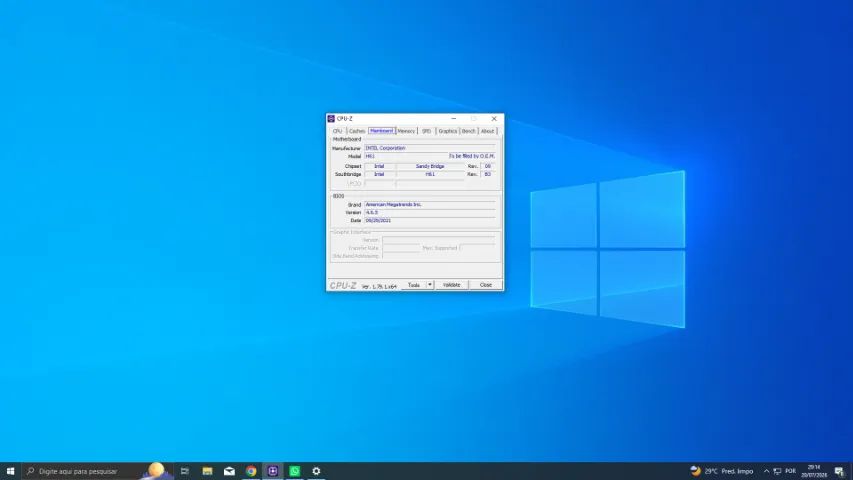Click the CPU-Z taskbar icon
The height and width of the screenshot is (480, 853).
click(x=273, y=471)
